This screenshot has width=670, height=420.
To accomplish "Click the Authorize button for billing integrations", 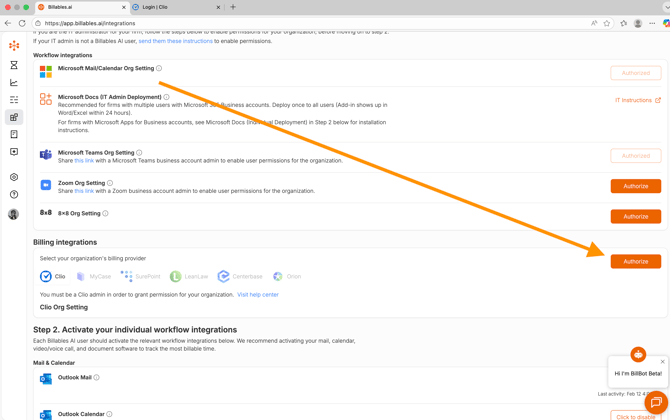I will [635, 261].
